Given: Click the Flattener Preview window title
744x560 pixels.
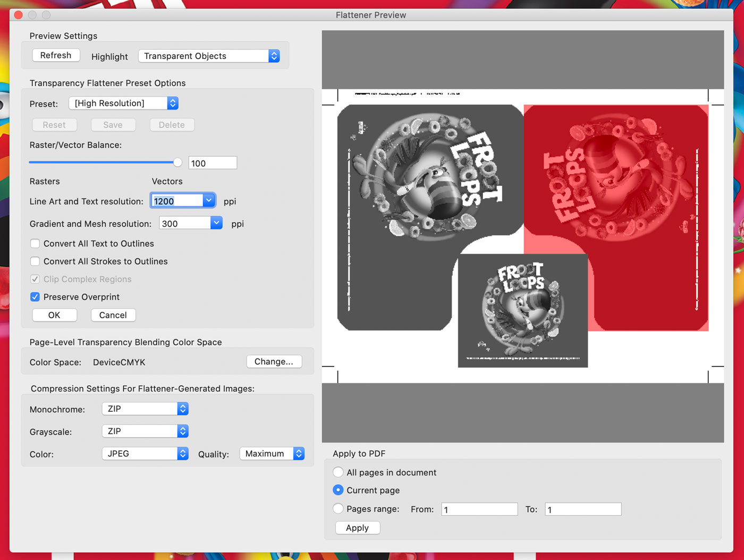Looking at the screenshot, I should pos(371,15).
